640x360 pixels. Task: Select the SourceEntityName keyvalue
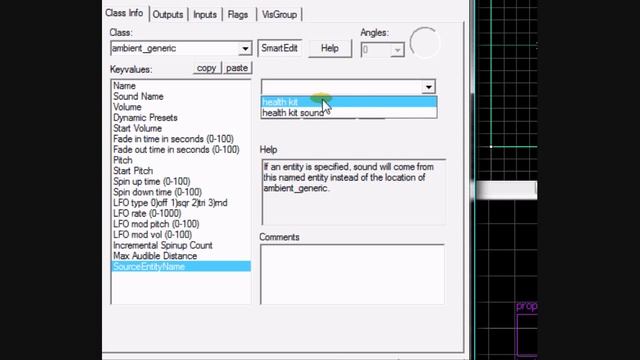tap(181, 267)
